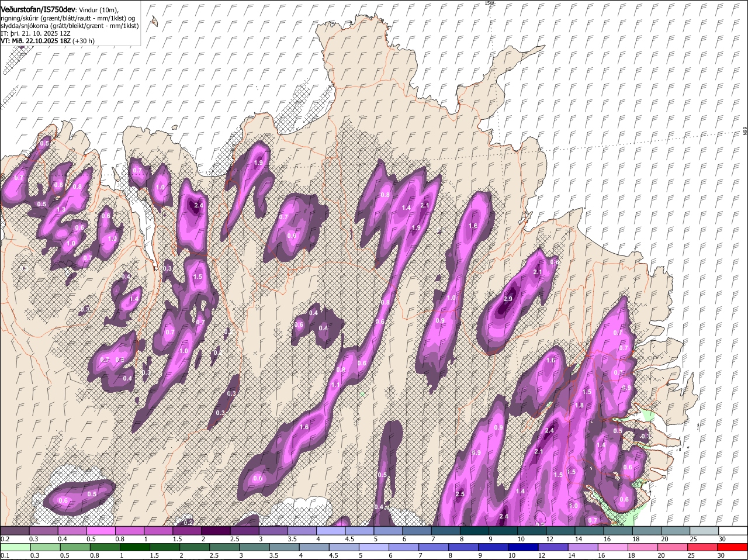Pick the upper legend swatch between 4 and 4.5
Viewport: 748px width, 560px height.
coord(330,530)
